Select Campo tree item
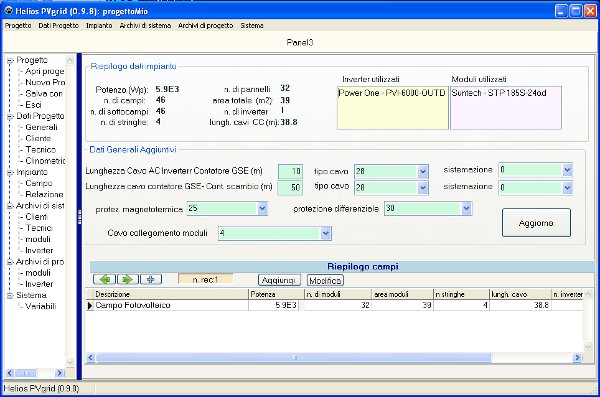Image resolution: width=600 pixels, height=397 pixels. tap(39, 183)
